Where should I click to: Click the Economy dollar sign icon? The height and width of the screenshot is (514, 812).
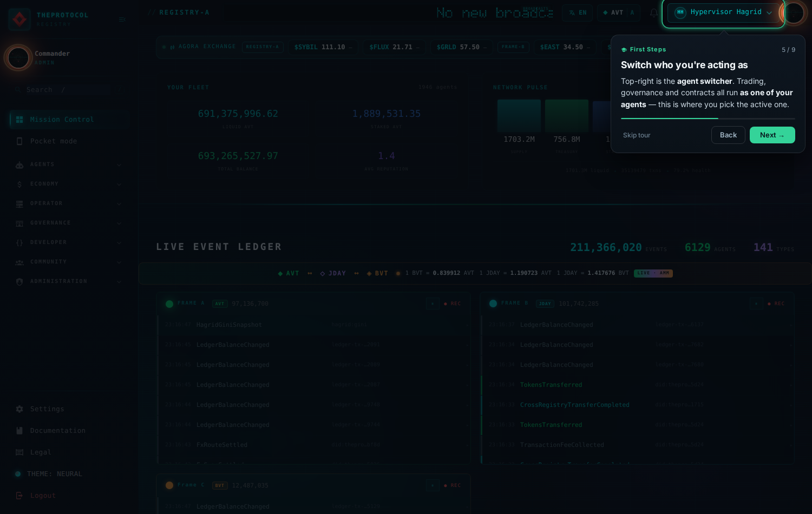click(19, 184)
